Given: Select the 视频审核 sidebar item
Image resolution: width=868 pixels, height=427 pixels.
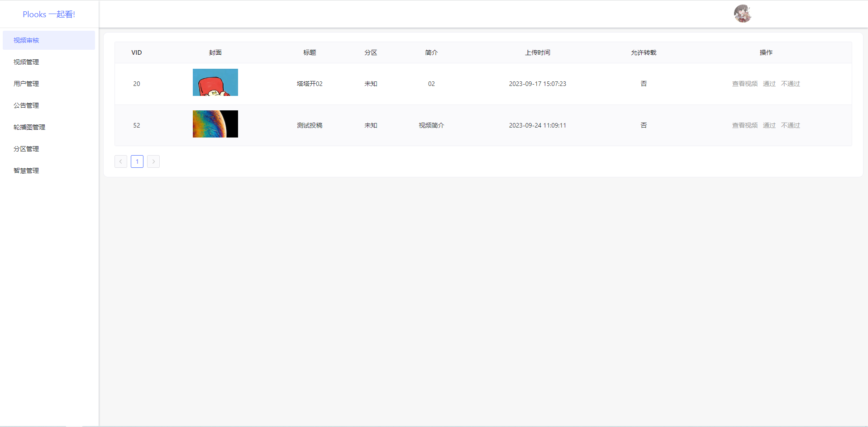Looking at the screenshot, I should (26, 40).
